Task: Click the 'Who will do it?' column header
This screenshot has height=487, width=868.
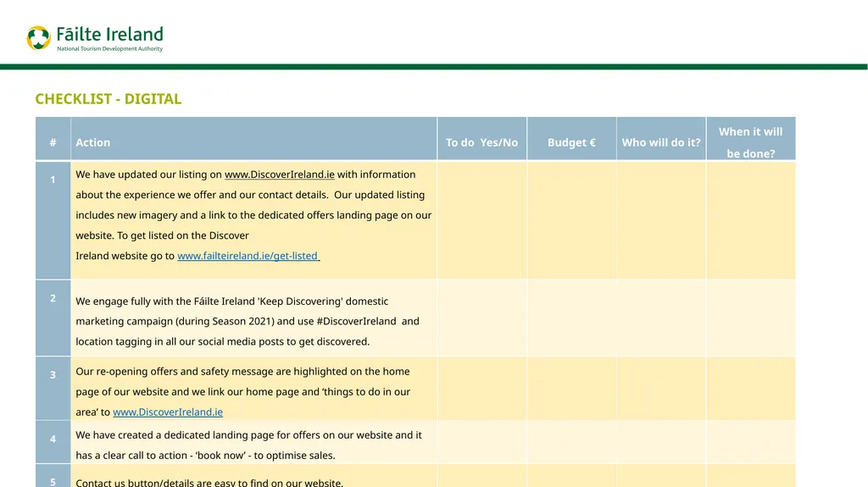Action: pos(661,138)
